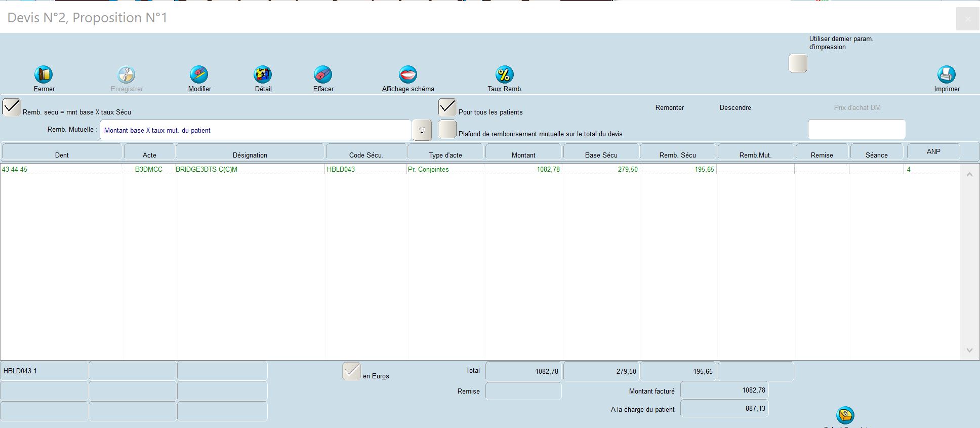Viewport: 980px width, 428px height.
Task: Close the Devis N°2 window
Action: (x=967, y=19)
